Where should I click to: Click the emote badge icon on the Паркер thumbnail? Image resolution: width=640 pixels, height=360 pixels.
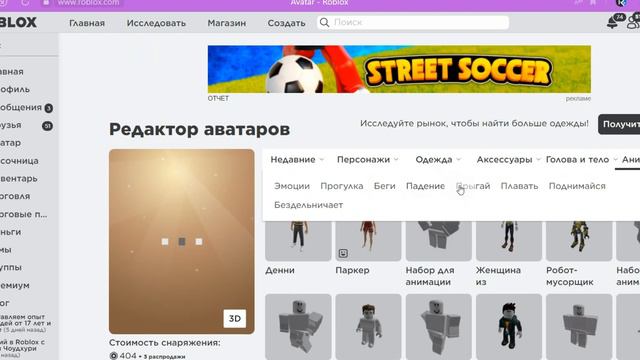[x=343, y=253]
